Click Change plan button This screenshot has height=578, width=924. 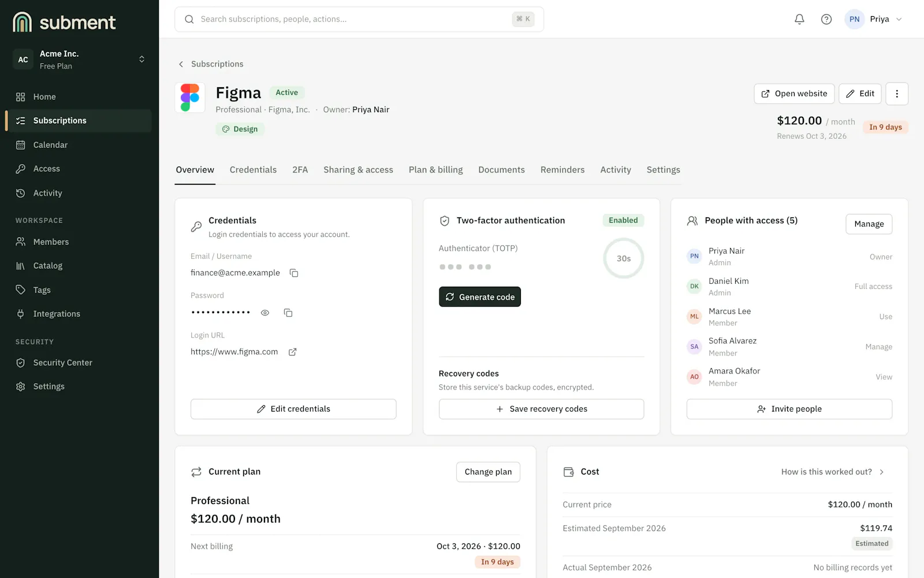pos(488,472)
